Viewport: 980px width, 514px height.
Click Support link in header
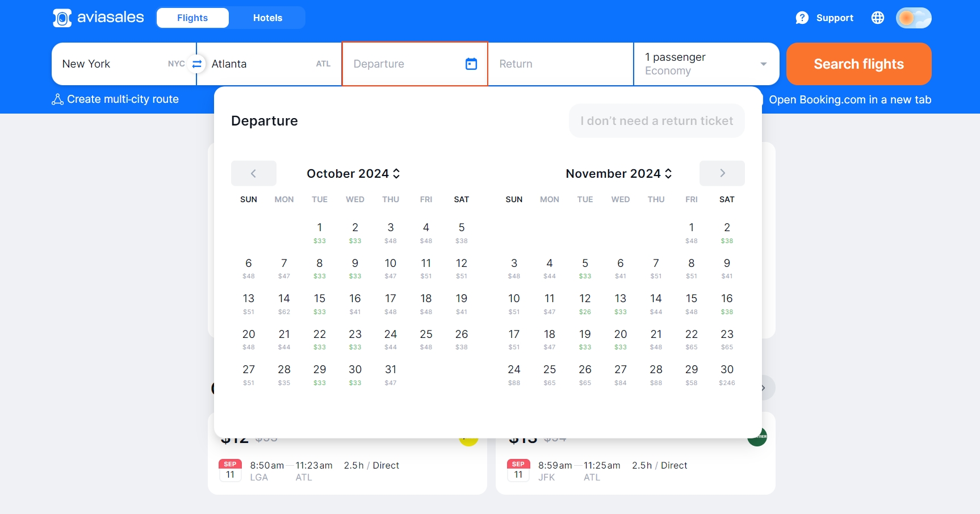(835, 18)
